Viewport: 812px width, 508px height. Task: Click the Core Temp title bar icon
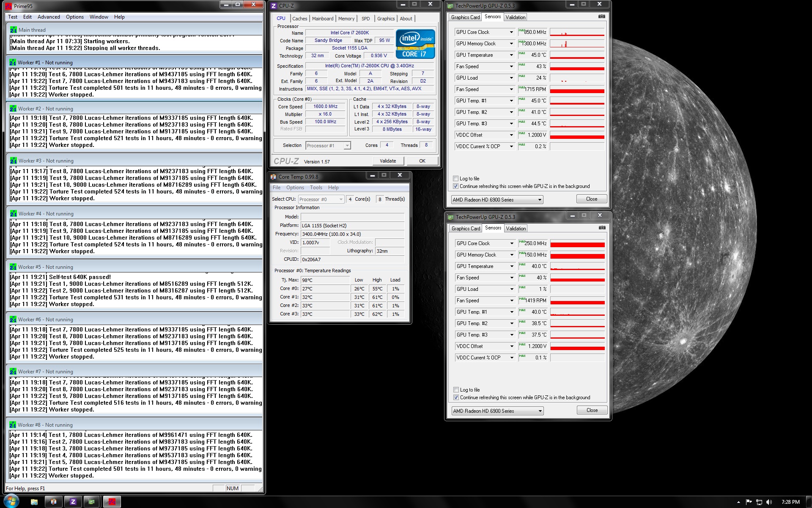(x=274, y=177)
